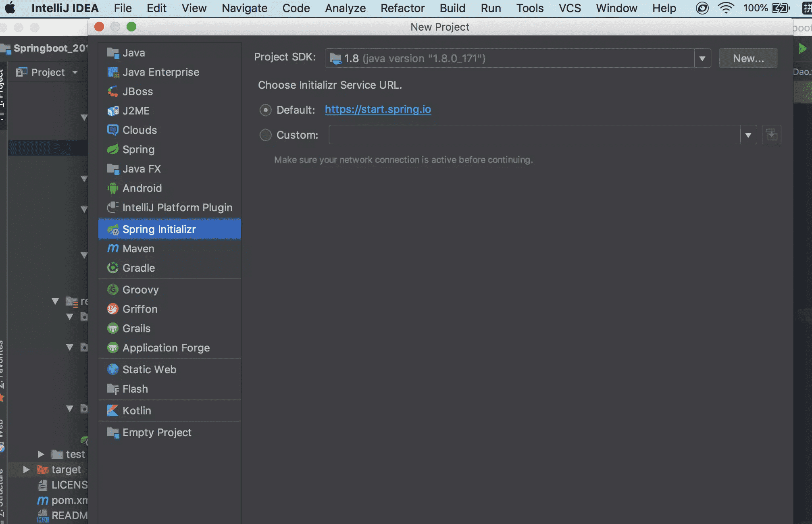Select the Java Enterprise icon
Viewport: 812px width, 524px height.
[113, 72]
